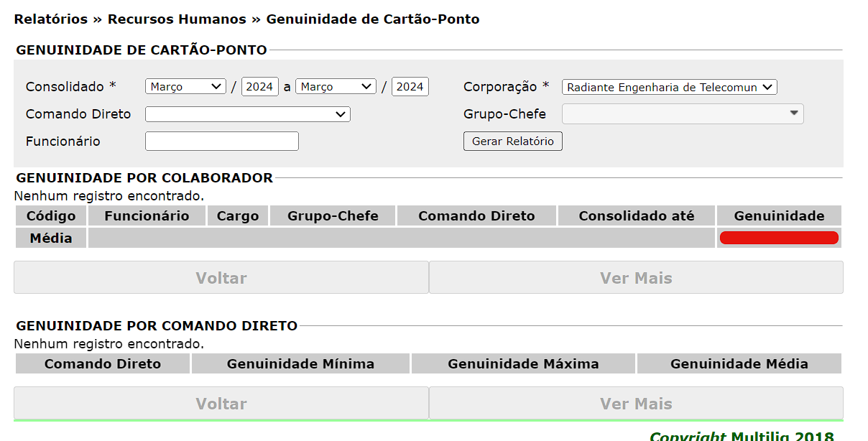
Task: Open the start month dropdown for Consolidado
Action: click(x=185, y=87)
